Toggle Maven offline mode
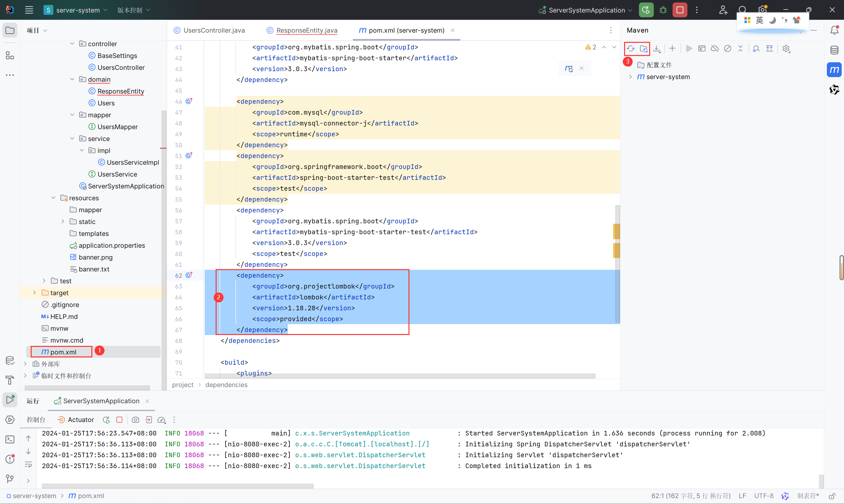 click(x=715, y=48)
